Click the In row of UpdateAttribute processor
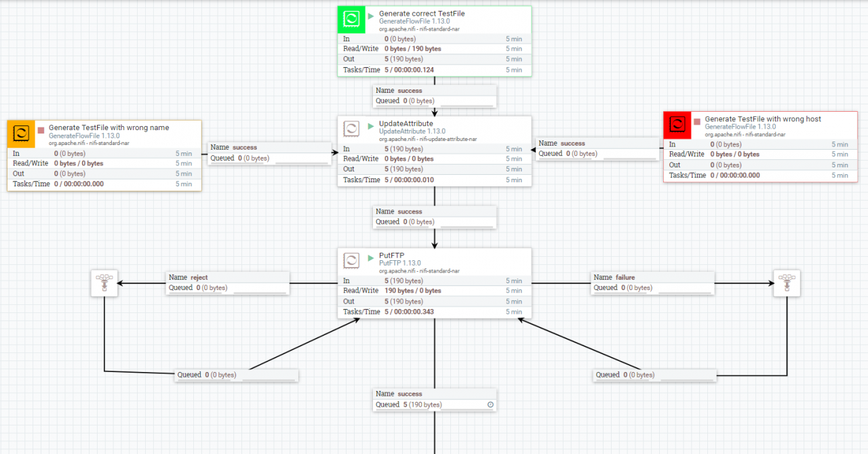 [435, 148]
